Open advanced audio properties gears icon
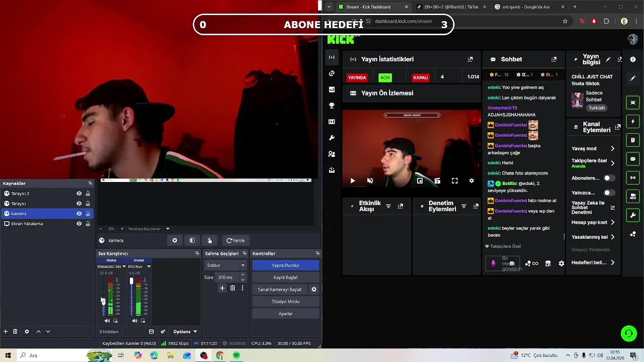 pyautogui.click(x=163, y=331)
